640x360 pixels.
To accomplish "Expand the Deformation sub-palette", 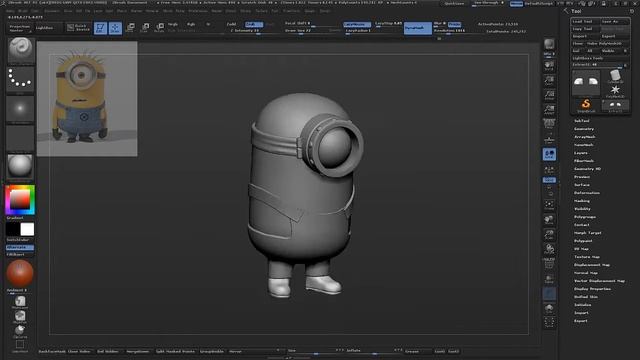I will click(587, 193).
